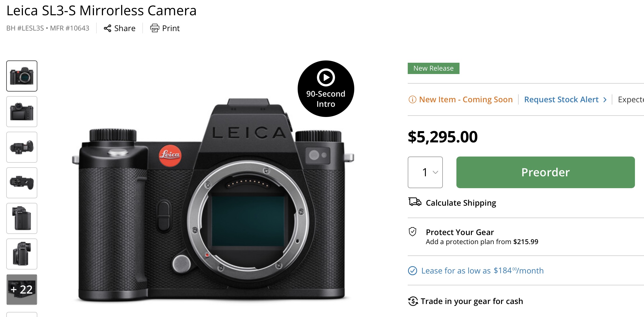Select the rear view camera thumbnail
Viewport: 644px width, 317px height.
click(x=22, y=112)
